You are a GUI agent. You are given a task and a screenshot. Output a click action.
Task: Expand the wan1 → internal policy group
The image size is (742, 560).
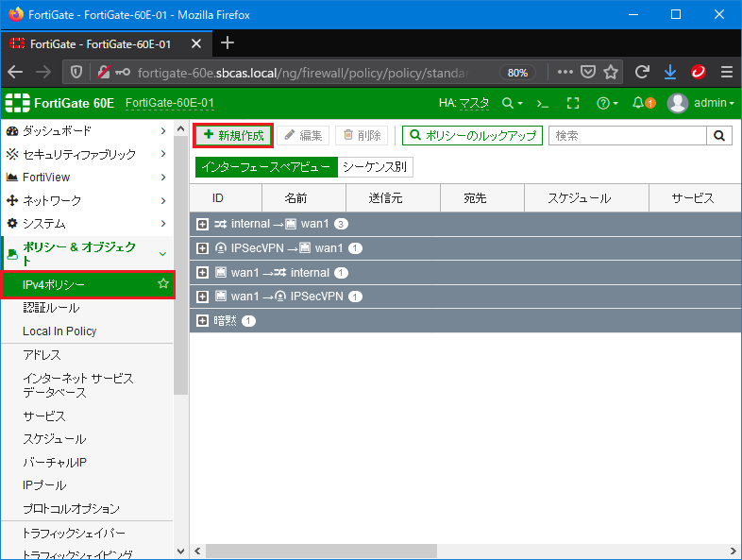[202, 273]
